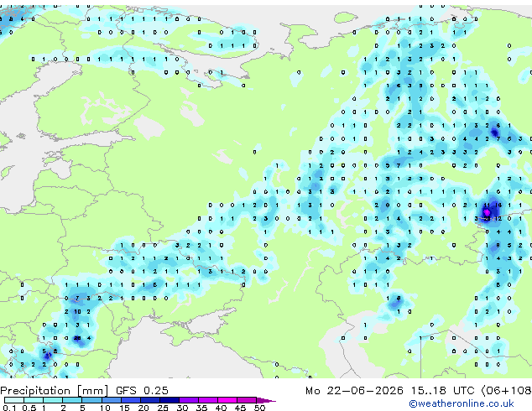Screen dimensions: 532x411
Task: Select the 45–50 mm legend color swatch
Action: click(247, 400)
